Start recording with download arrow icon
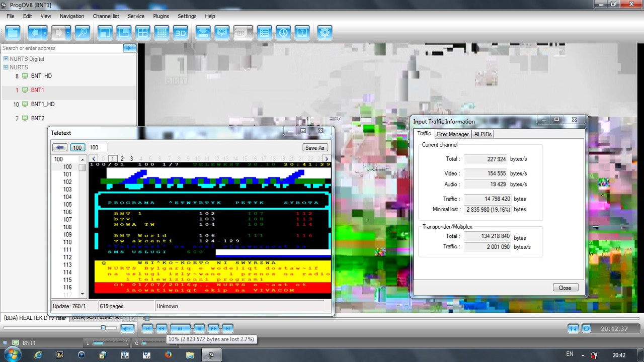The height and width of the screenshot is (362, 644). tap(203, 33)
